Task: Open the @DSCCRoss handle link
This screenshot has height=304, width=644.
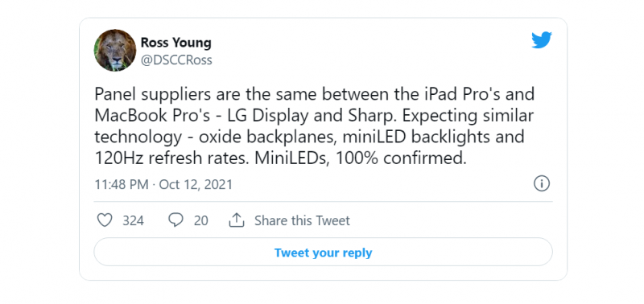Action: coord(176,60)
